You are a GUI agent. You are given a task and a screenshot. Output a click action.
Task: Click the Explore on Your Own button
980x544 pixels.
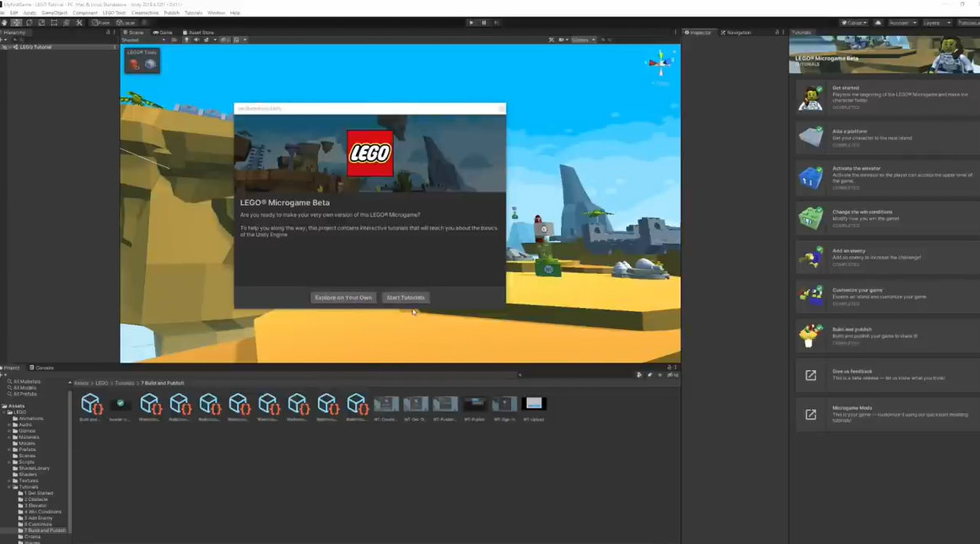pos(343,298)
